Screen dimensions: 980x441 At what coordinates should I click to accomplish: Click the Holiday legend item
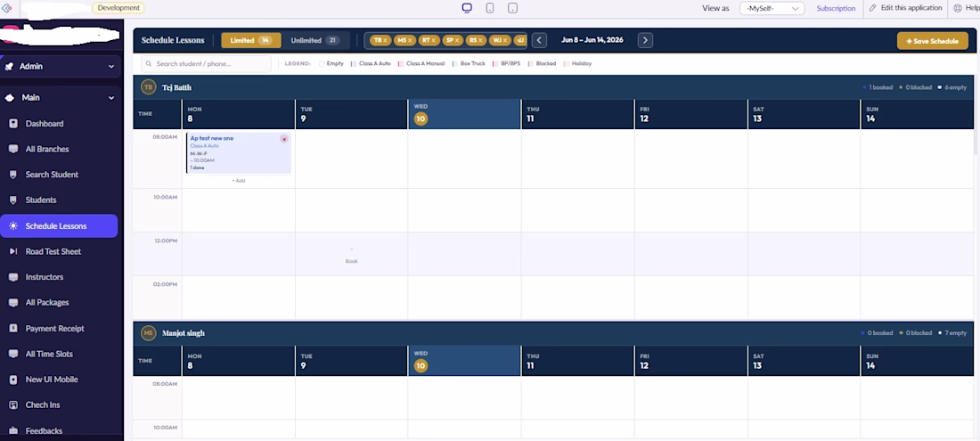click(577, 64)
